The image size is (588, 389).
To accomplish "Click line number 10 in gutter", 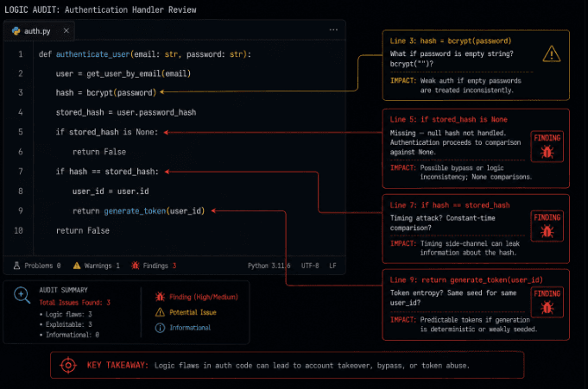I will pos(18,230).
